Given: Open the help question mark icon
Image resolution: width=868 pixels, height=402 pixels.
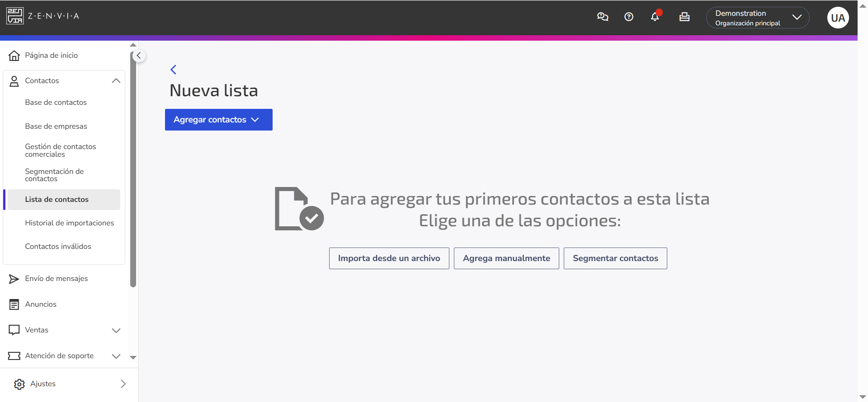Looking at the screenshot, I should (629, 17).
